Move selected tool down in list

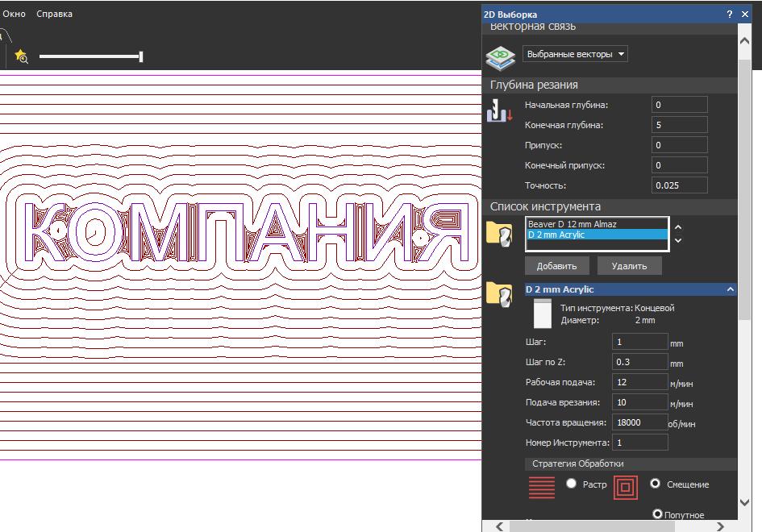pos(678,240)
